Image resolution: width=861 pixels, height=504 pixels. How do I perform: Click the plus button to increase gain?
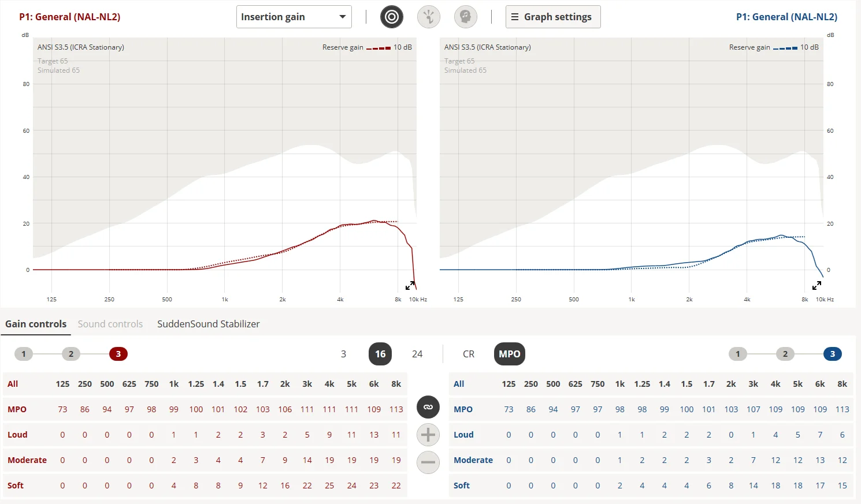tap(428, 435)
